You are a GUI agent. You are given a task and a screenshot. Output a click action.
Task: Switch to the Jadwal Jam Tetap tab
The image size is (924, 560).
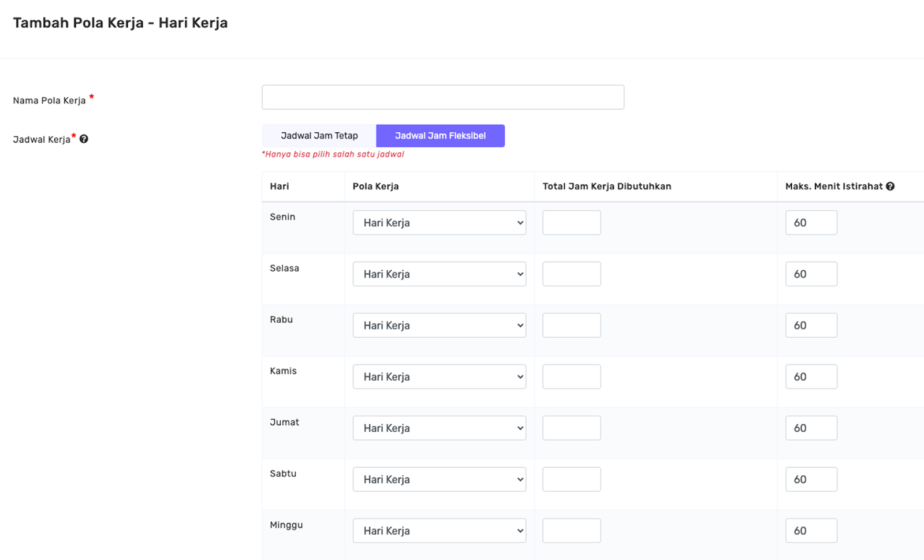click(x=318, y=135)
